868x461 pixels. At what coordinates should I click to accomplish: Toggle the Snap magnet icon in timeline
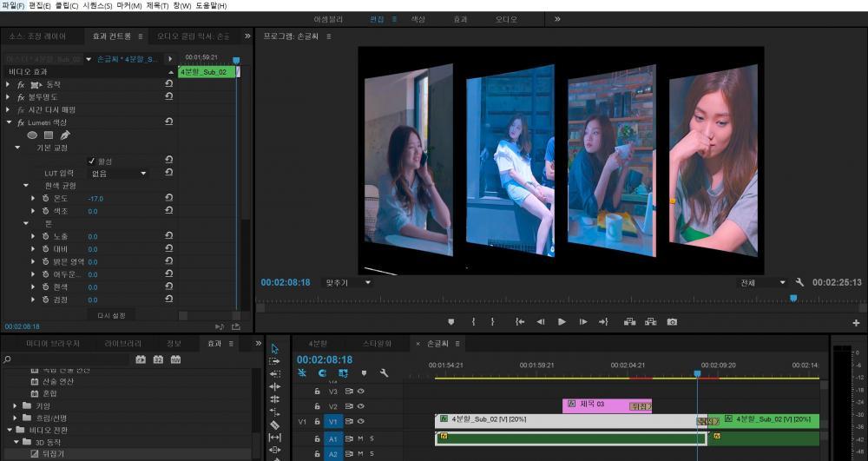point(322,373)
